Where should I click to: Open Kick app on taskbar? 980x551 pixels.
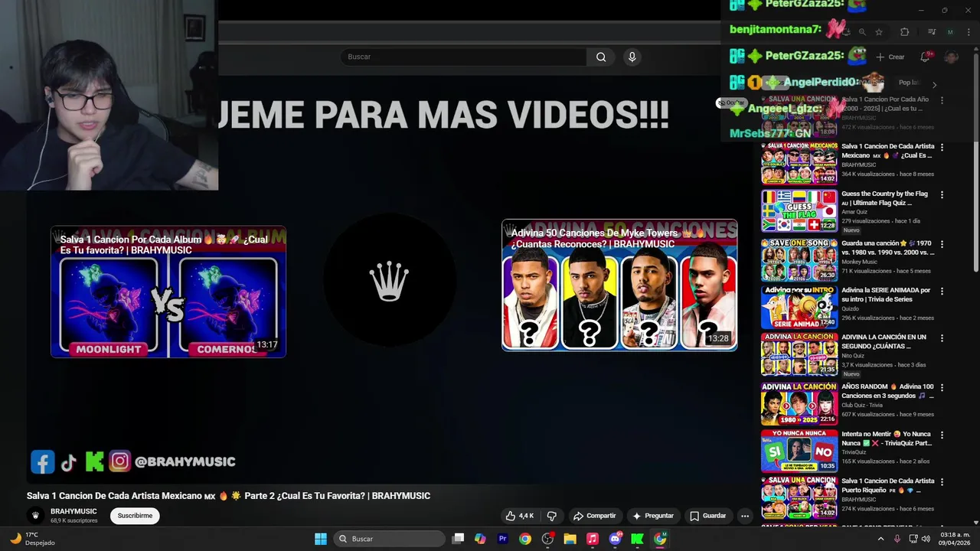coord(637,539)
